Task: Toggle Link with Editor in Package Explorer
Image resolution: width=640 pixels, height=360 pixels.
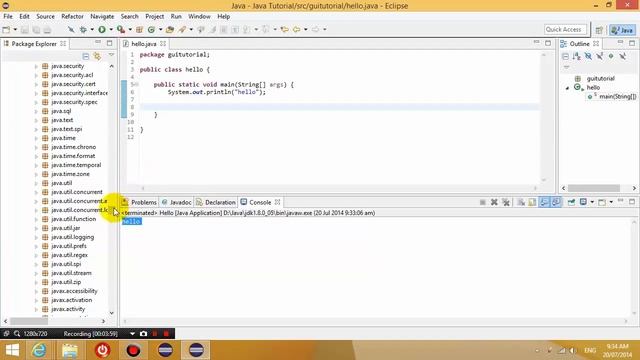Action: [97, 56]
